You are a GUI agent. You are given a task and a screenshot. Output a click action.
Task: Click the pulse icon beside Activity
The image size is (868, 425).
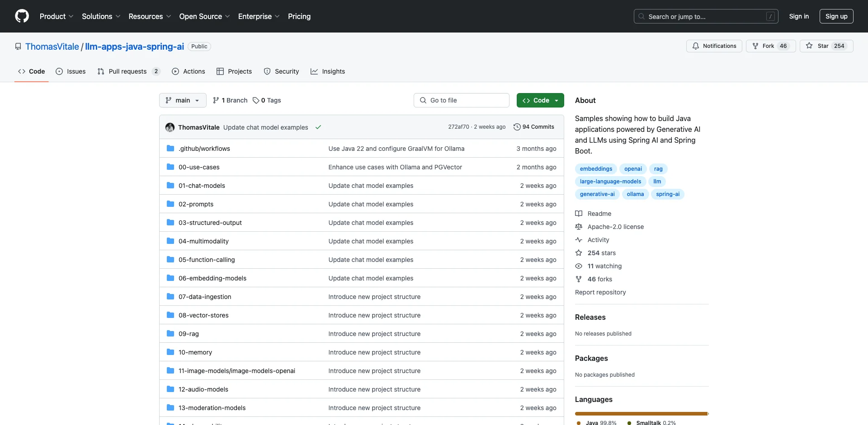click(x=579, y=240)
